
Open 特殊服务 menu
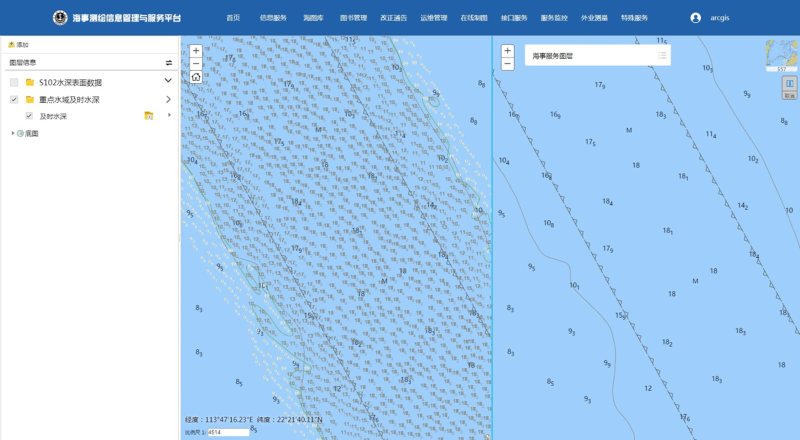tap(634, 18)
